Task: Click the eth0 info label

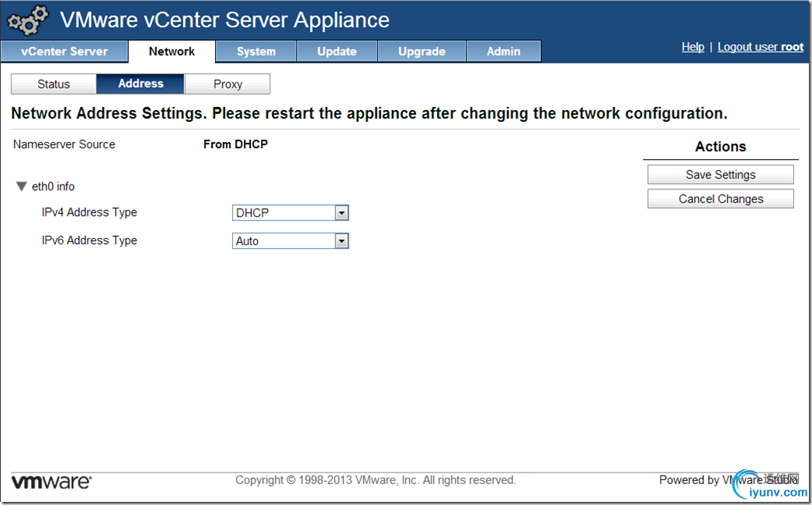Action: click(53, 186)
